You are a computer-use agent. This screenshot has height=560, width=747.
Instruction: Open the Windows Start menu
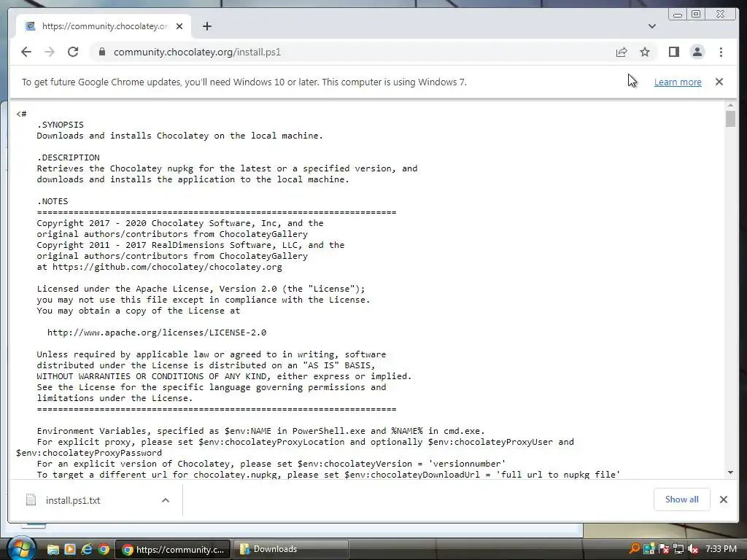[x=21, y=549]
